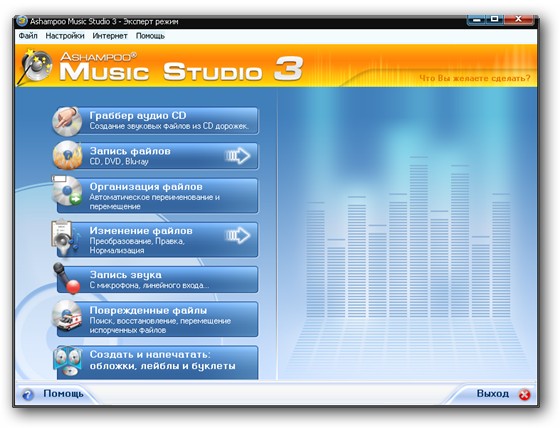Click the hand-on-disc Граббер аудио CD icon

click(x=67, y=121)
